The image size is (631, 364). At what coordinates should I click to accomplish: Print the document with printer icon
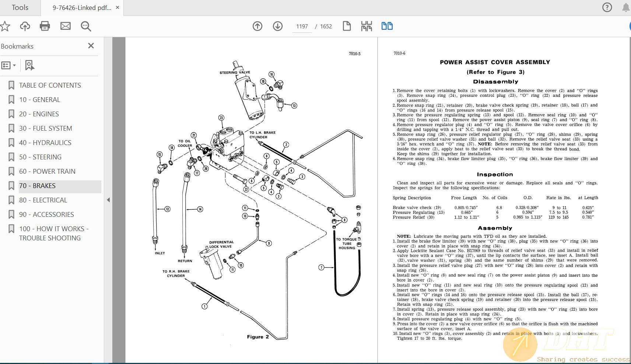coord(45,26)
